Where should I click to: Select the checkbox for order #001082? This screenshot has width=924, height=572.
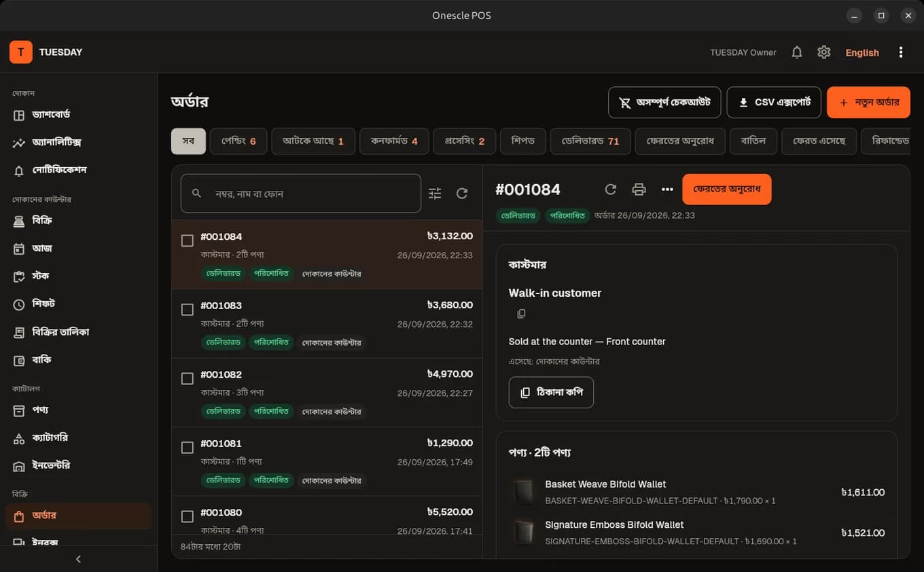(x=188, y=378)
